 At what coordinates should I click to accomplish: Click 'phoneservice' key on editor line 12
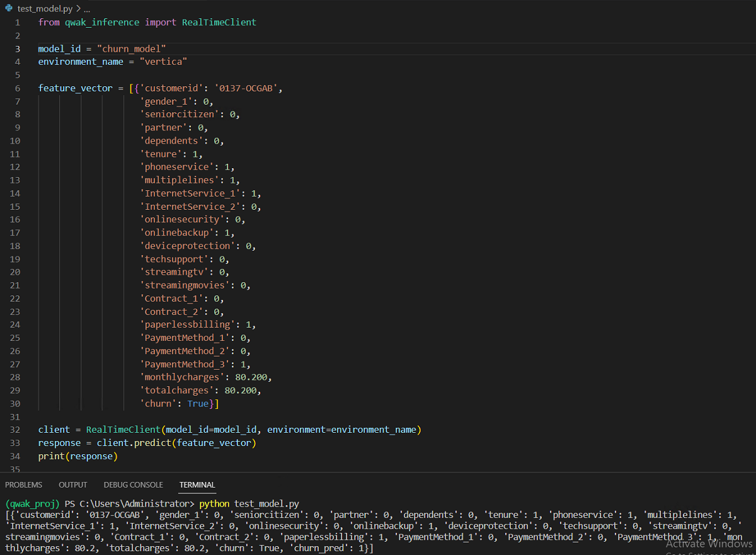point(176,167)
